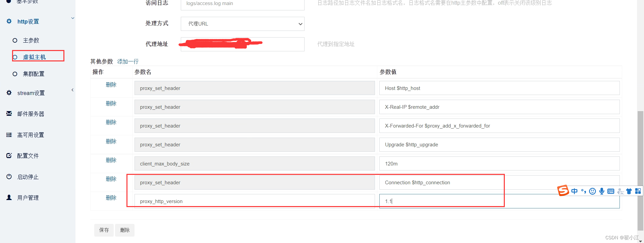Click the 保存 button

[x=104, y=230]
